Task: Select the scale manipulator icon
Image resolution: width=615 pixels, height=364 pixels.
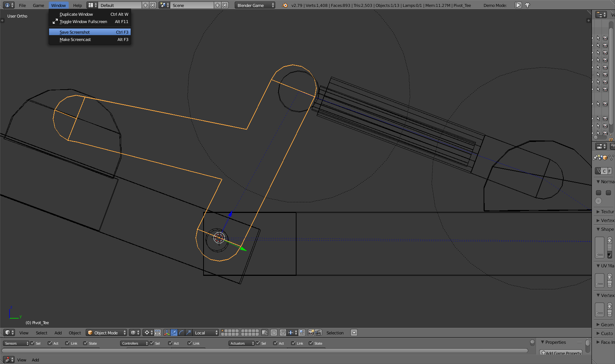Action: coord(189,333)
